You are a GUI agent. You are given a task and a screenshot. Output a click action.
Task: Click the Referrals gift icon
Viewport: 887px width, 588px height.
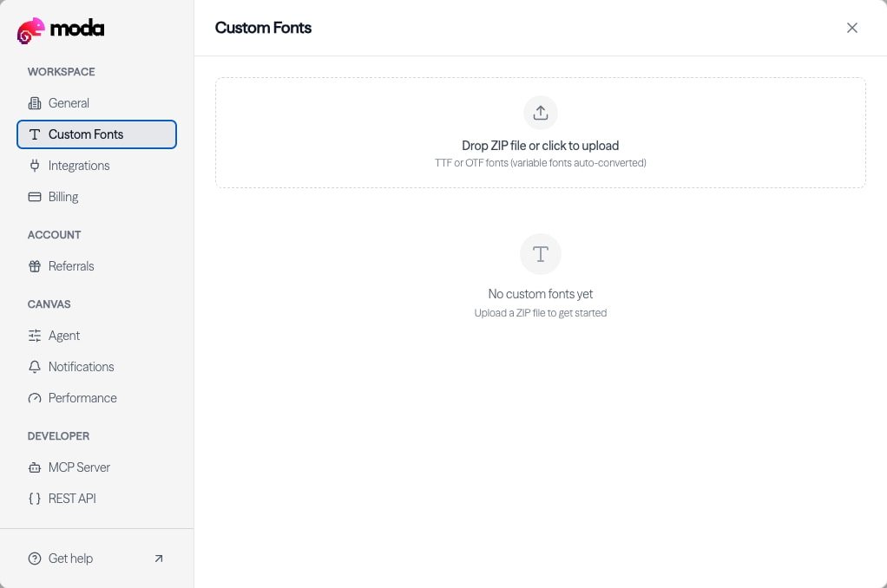(35, 266)
